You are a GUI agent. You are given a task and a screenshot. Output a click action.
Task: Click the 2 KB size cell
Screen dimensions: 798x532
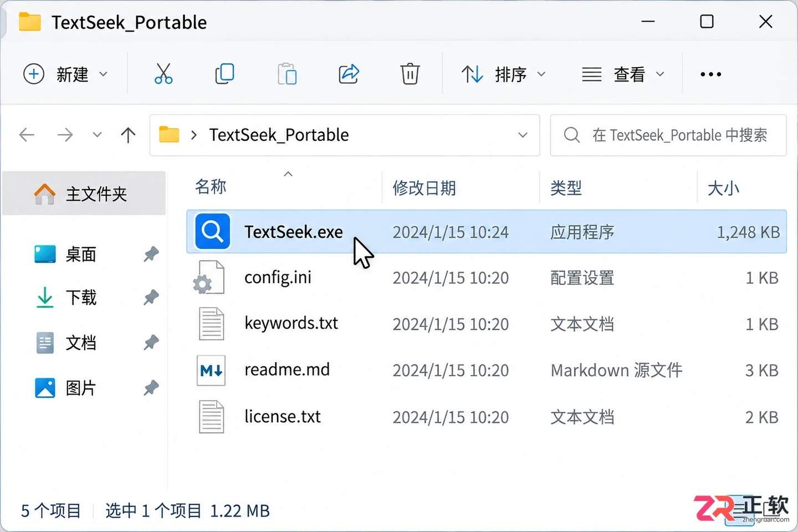pos(761,417)
